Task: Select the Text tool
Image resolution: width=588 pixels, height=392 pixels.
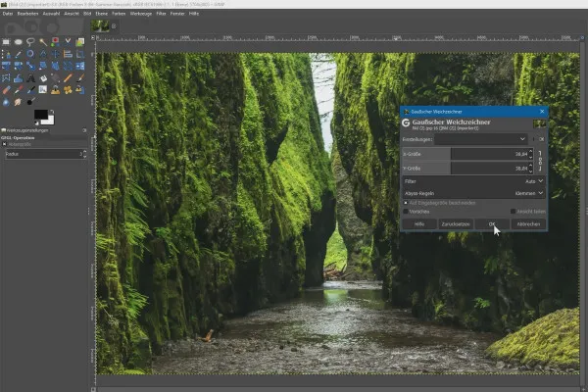Action: (x=30, y=78)
